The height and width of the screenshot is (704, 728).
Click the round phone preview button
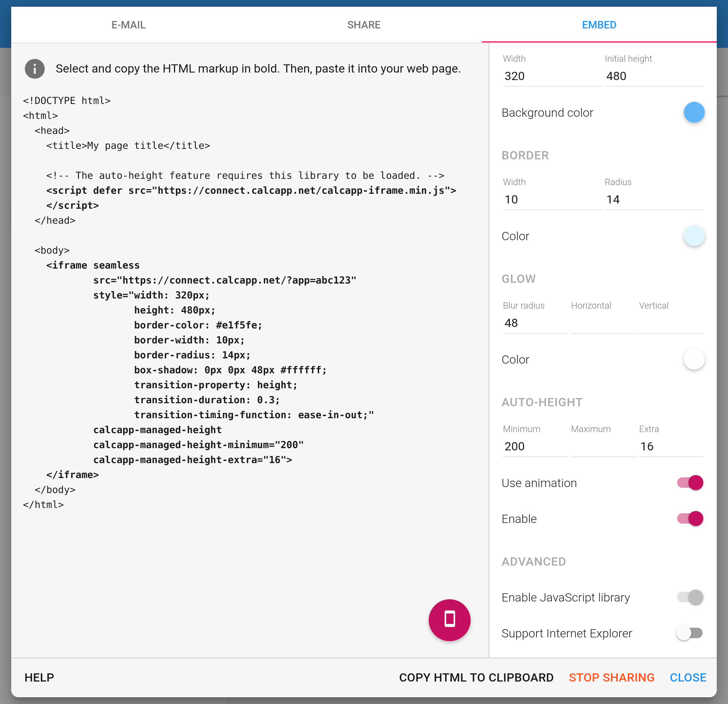coord(449,620)
